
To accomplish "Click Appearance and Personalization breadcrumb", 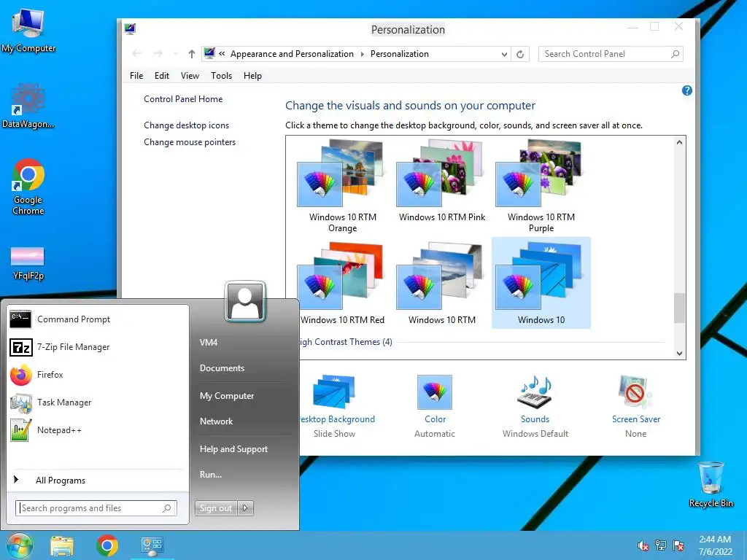I will (292, 54).
